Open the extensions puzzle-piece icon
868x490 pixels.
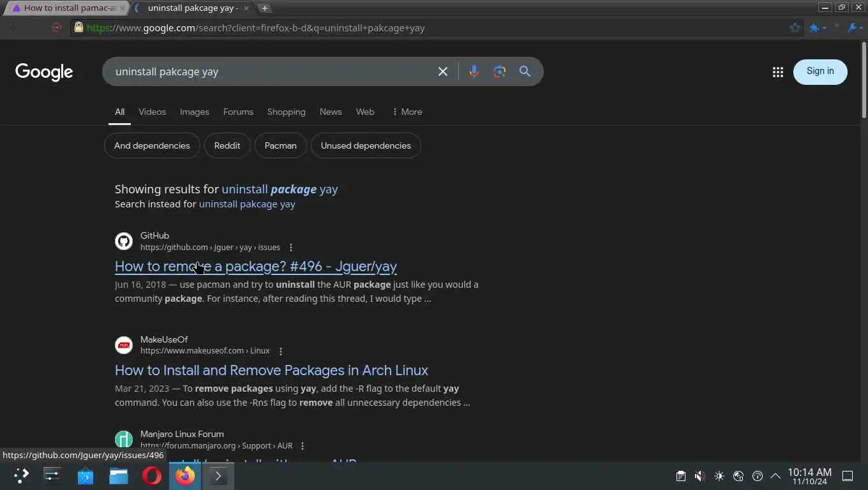[814, 27]
